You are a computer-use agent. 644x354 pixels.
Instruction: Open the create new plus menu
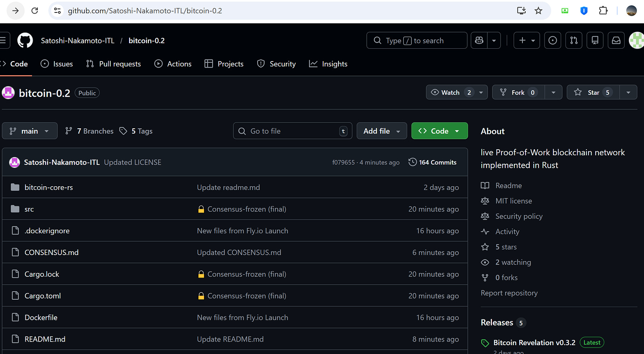click(526, 40)
